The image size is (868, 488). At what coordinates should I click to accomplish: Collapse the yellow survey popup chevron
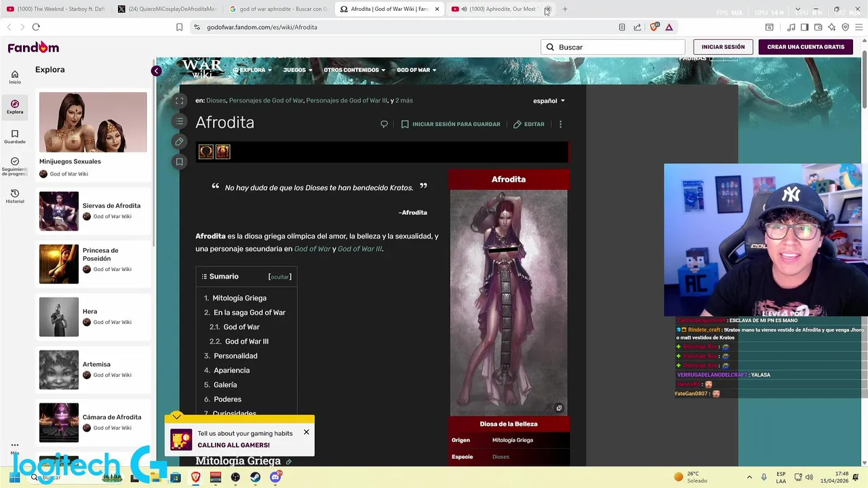click(x=176, y=416)
